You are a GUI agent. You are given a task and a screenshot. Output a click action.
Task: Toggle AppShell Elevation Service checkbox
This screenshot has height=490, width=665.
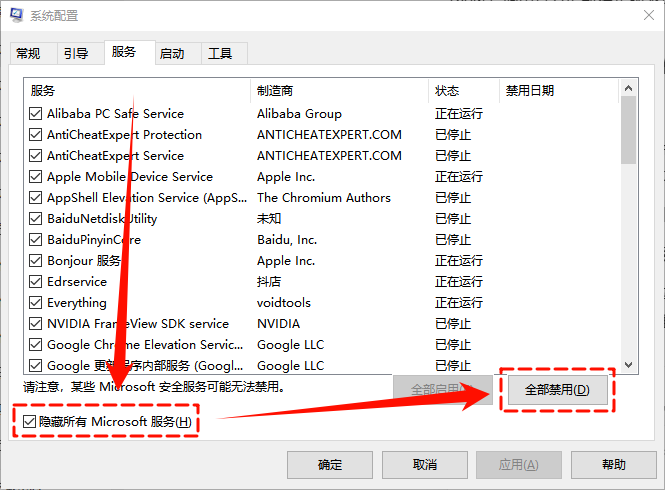36,198
